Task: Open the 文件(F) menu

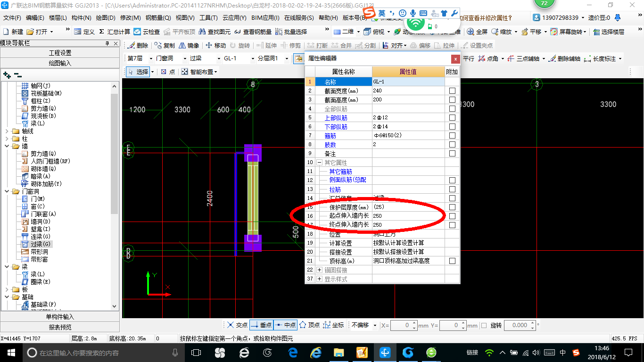Action: tap(12, 18)
